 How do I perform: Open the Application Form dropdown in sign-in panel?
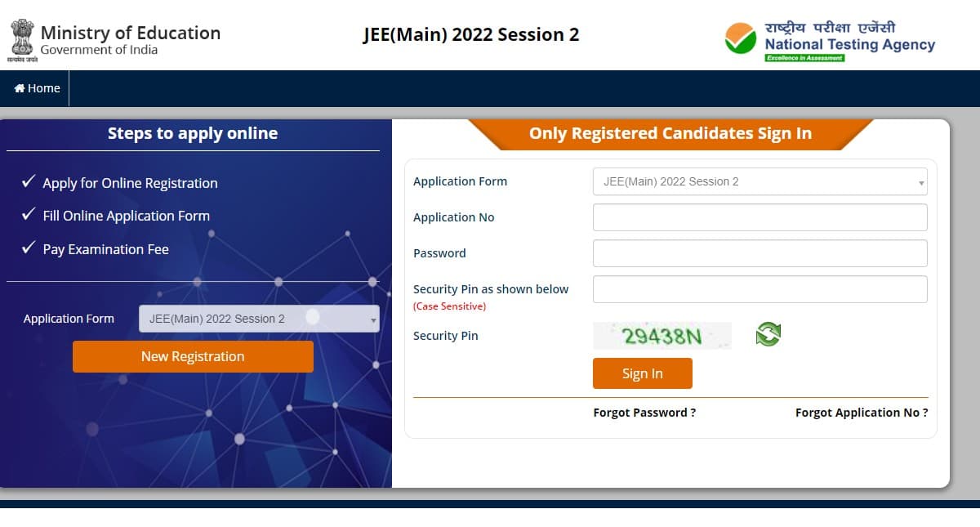click(759, 181)
